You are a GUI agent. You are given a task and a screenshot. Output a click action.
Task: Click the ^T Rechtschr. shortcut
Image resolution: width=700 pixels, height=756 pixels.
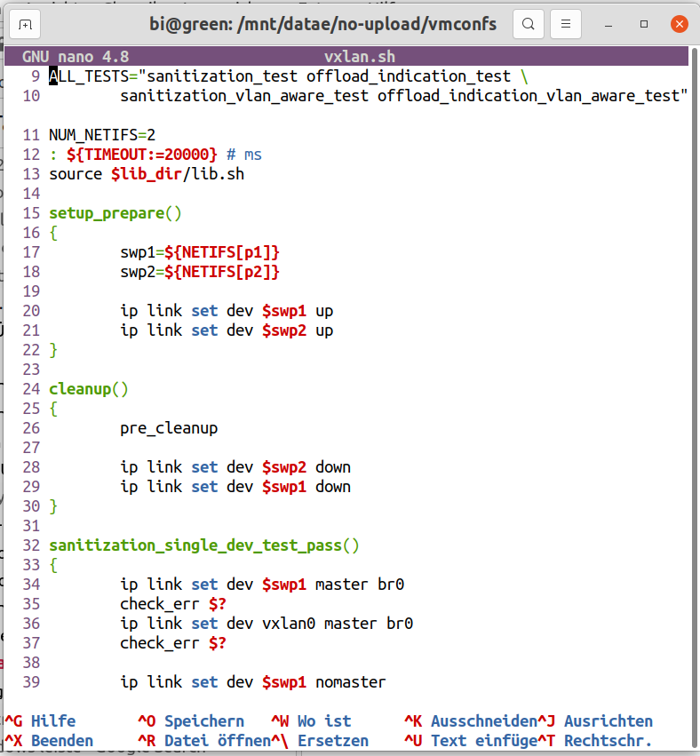coord(595,741)
